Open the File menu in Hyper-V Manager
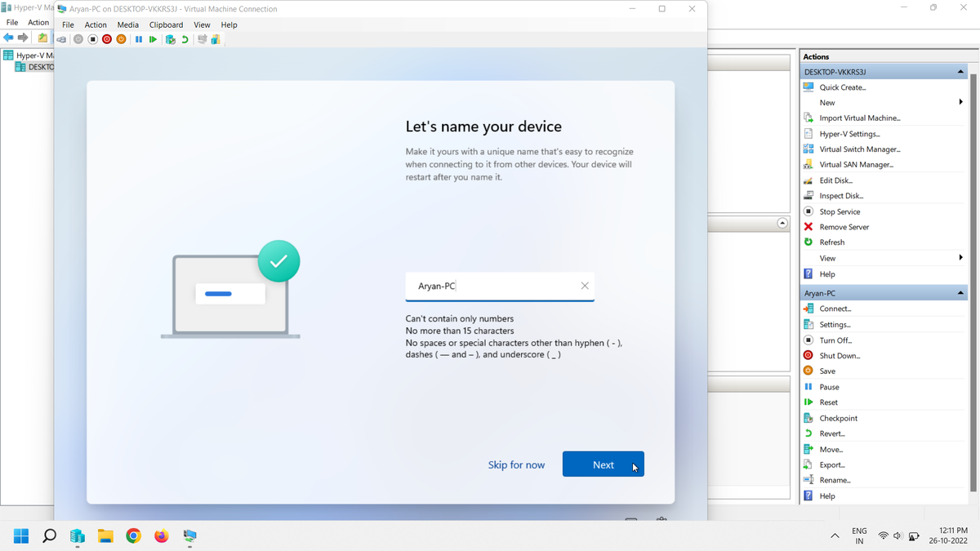This screenshot has height=551, width=980. point(12,22)
